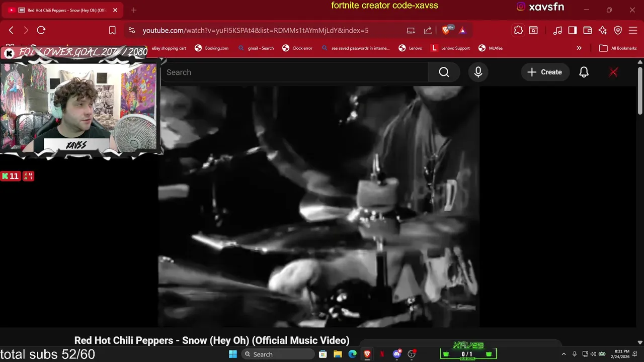
Task: Click the music video player
Action: (319, 206)
